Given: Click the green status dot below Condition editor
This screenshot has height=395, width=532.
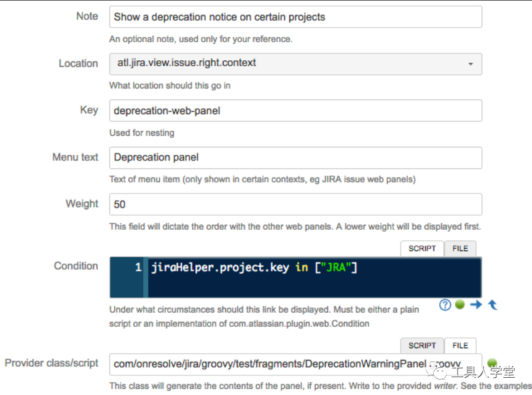Looking at the screenshot, I should point(460,305).
